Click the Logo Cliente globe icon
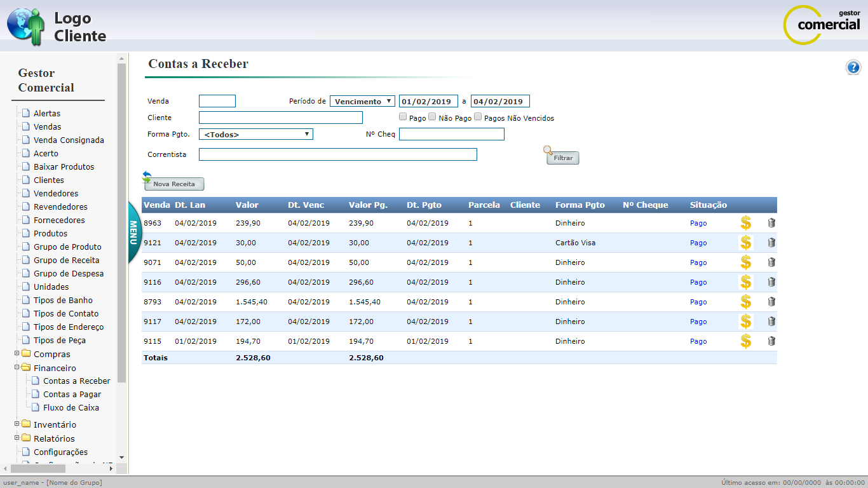The width and height of the screenshot is (868, 488). 26,25
